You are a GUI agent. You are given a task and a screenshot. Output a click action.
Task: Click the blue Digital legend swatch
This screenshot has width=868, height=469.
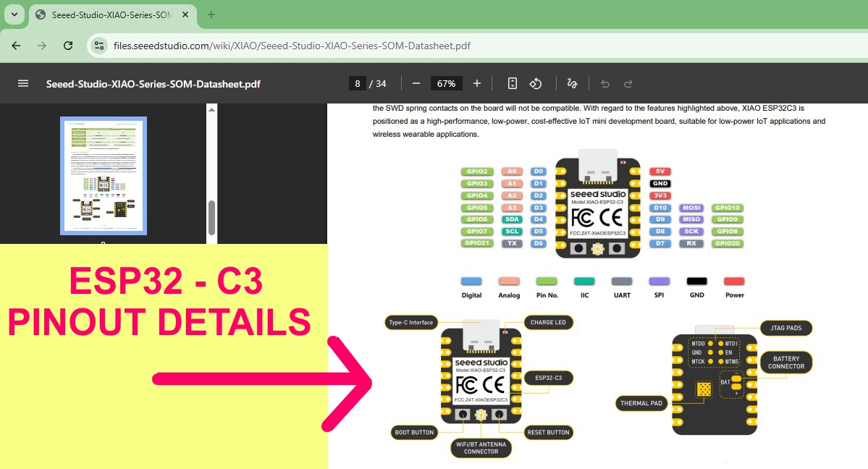click(471, 282)
